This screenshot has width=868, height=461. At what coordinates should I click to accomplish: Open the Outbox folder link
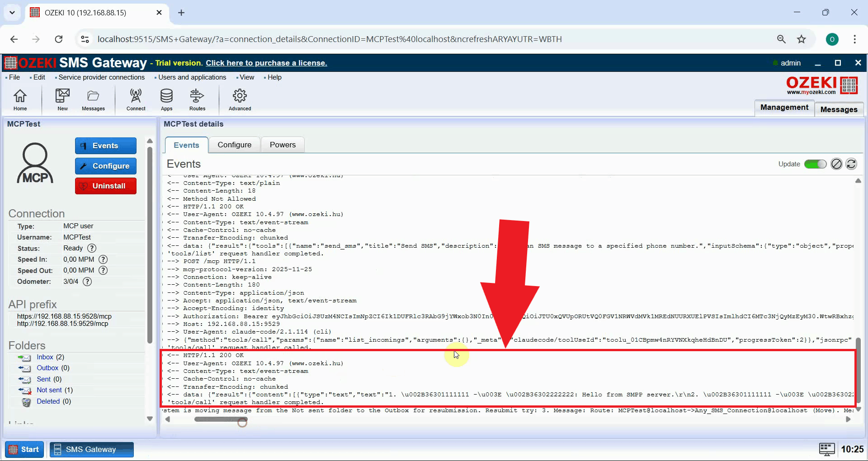pos(53,368)
